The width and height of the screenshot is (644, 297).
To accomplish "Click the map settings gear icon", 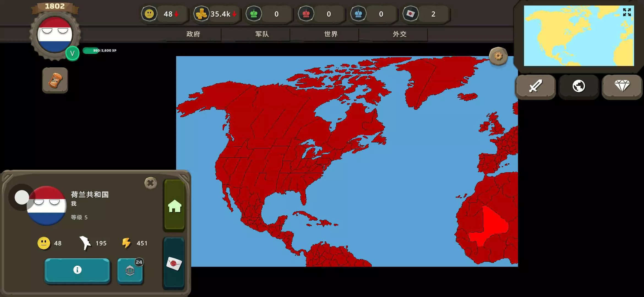I will [x=498, y=56].
